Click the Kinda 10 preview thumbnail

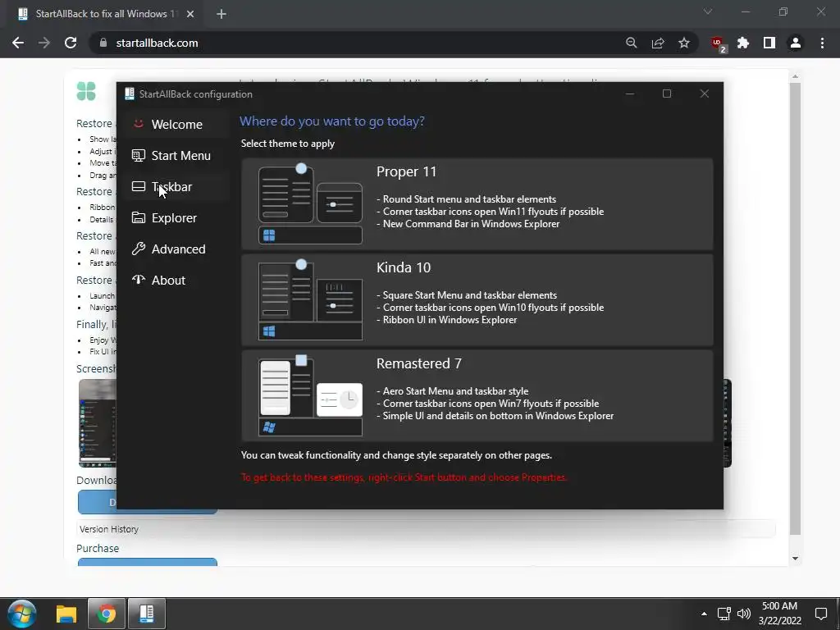click(310, 299)
